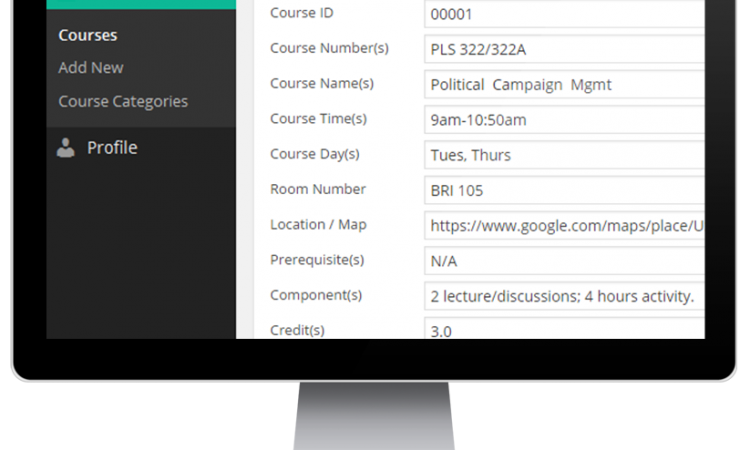
Task: Open the Add New course link
Action: click(x=91, y=68)
